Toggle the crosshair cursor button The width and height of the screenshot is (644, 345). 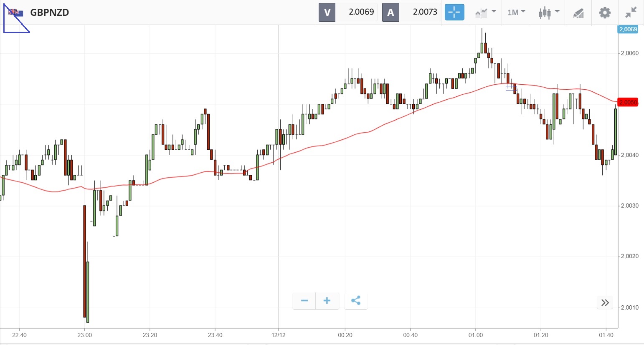454,13
